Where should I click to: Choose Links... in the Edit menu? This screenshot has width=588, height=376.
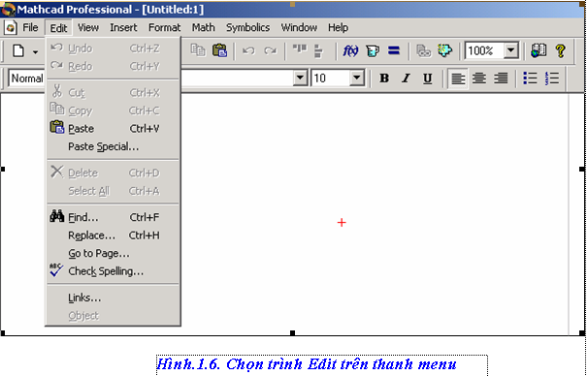(113, 298)
